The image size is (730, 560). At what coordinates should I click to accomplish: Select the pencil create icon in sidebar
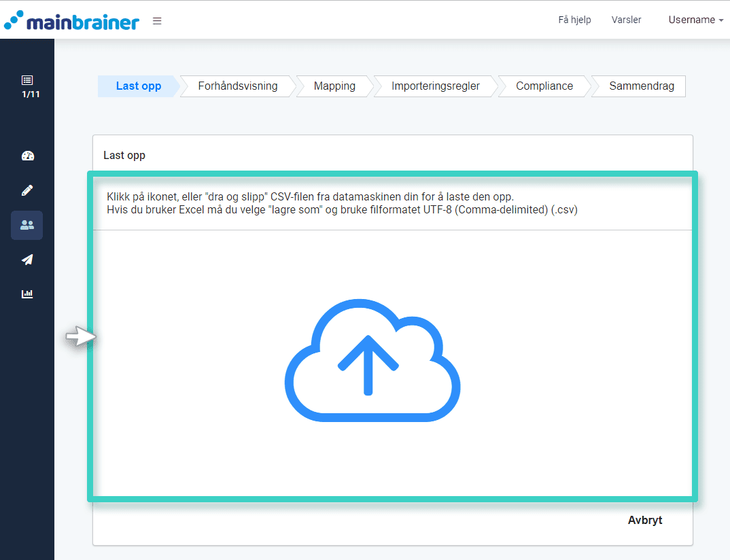(x=27, y=190)
